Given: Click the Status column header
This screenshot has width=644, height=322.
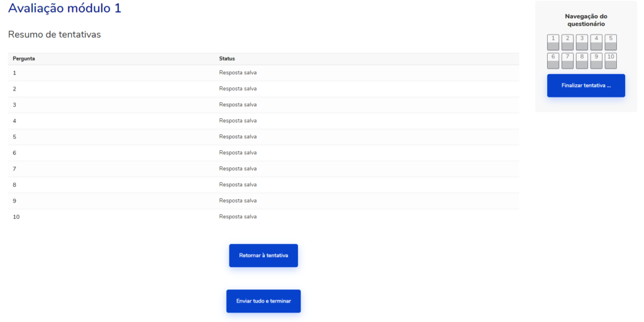Looking at the screenshot, I should click(x=226, y=58).
